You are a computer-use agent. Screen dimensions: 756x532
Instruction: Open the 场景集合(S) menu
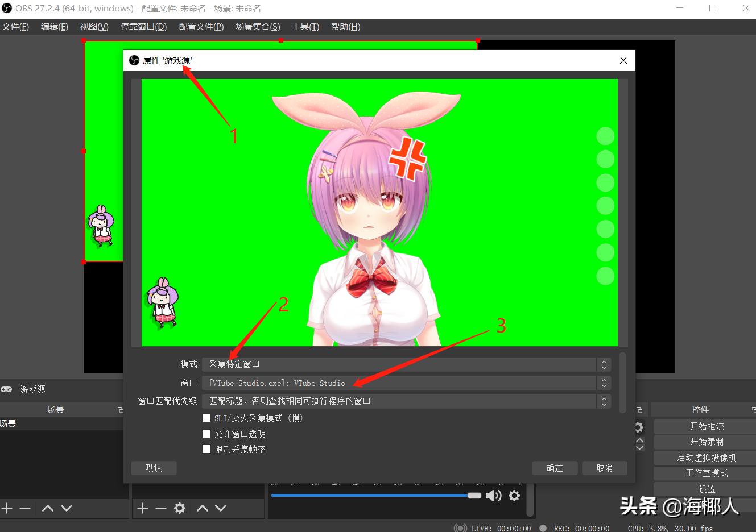point(258,27)
